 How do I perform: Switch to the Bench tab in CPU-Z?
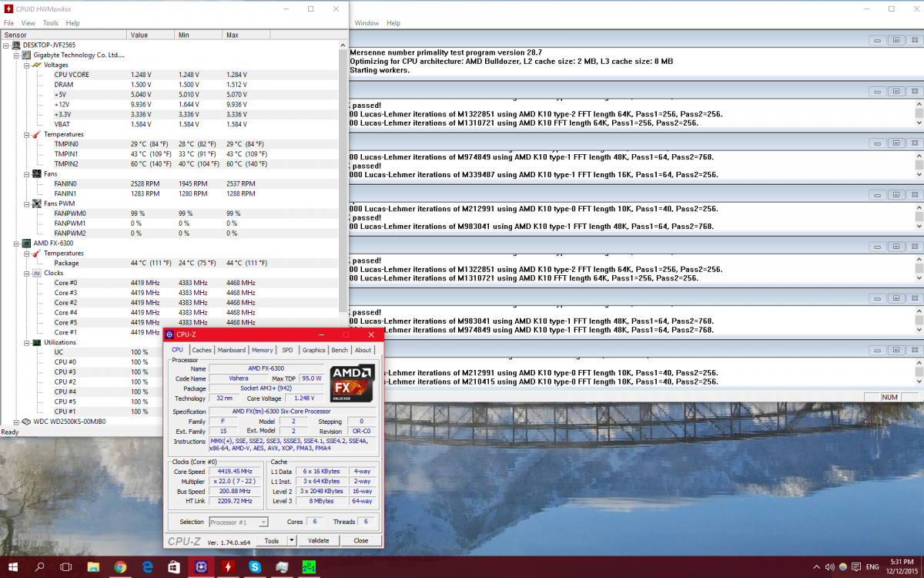(340, 350)
